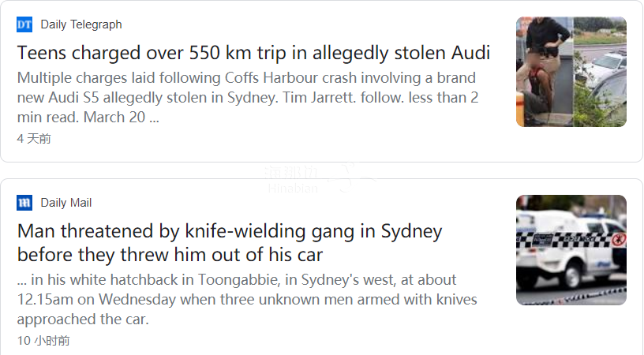Click the '4 天前' timestamp

(34, 139)
